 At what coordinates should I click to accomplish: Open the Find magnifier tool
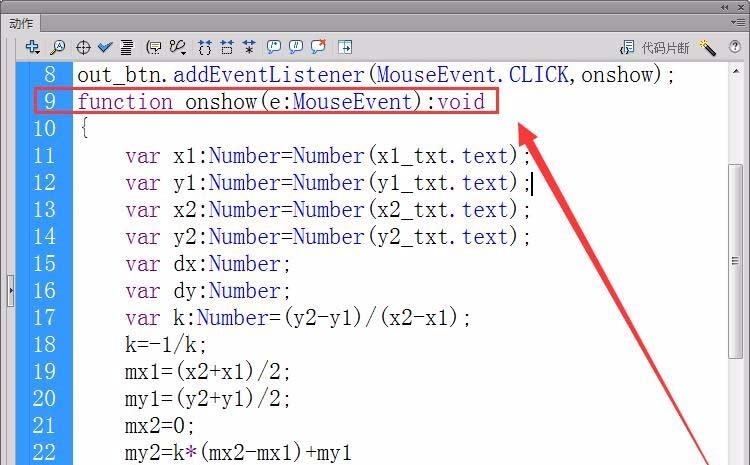coord(58,47)
